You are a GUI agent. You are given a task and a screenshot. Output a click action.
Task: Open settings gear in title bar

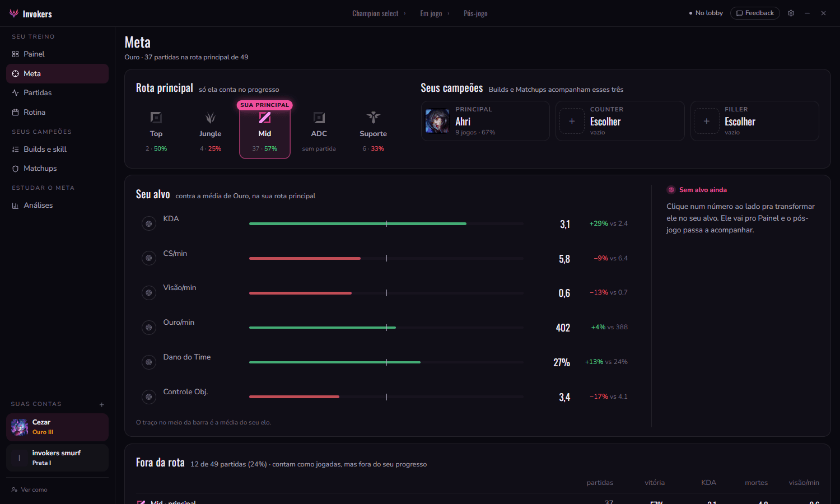point(791,13)
